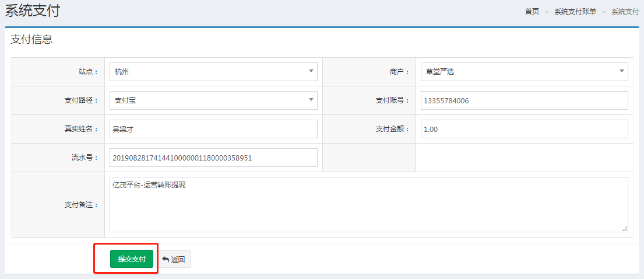Click the 首页 breadcrumb link
The height and width of the screenshot is (279, 644).
tap(532, 12)
